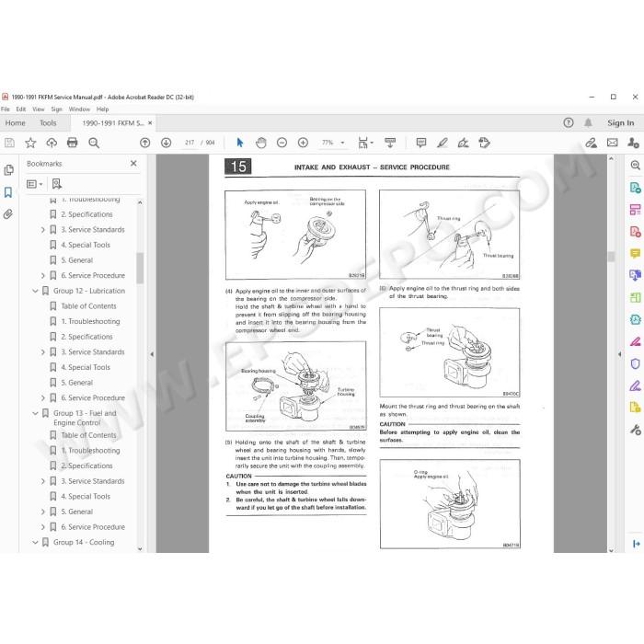Viewport: 644px width, 644px height.
Task: Open Group 12 Table of Contents bookmark
Action: click(x=88, y=306)
